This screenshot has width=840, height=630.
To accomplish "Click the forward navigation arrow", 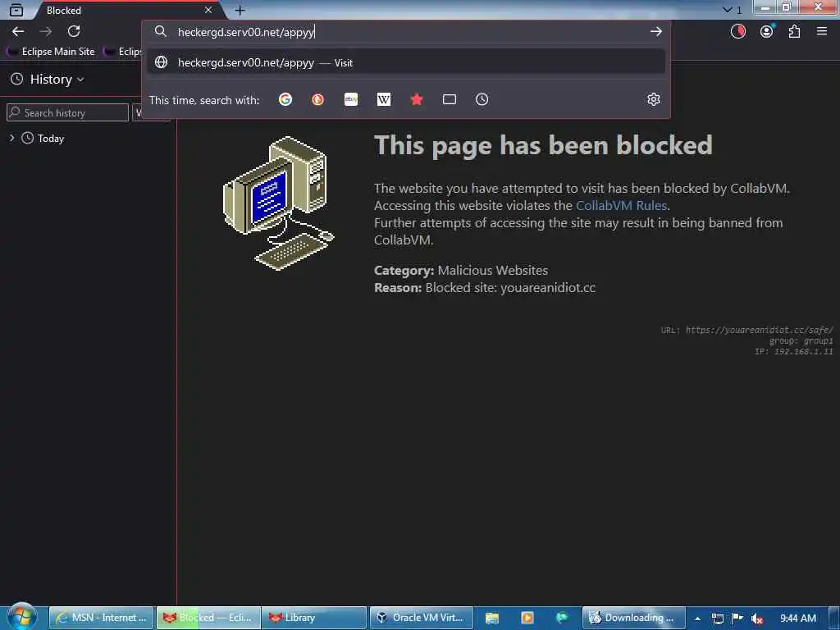I will (46, 32).
